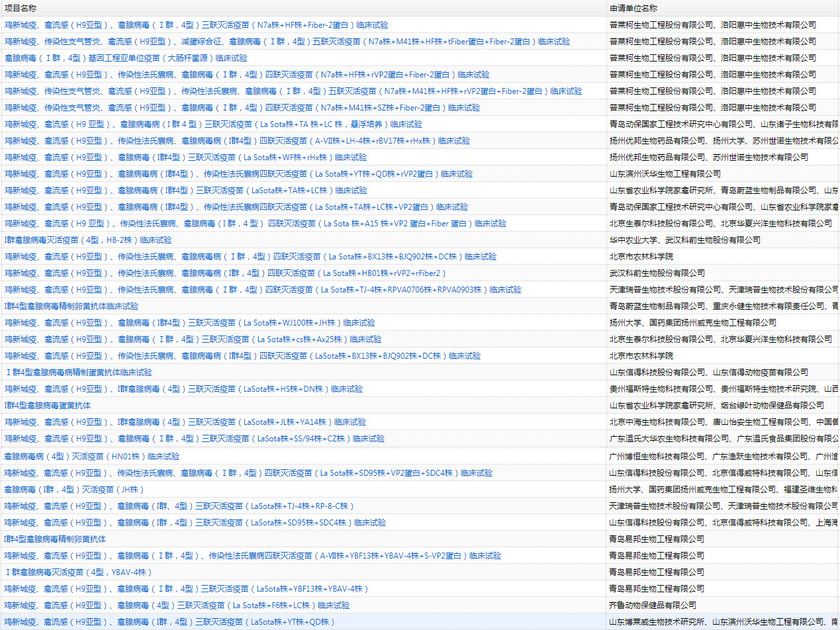Open the I群4型禽腺病毒蛋黄抗体 link
The image size is (840, 630).
tap(48, 406)
